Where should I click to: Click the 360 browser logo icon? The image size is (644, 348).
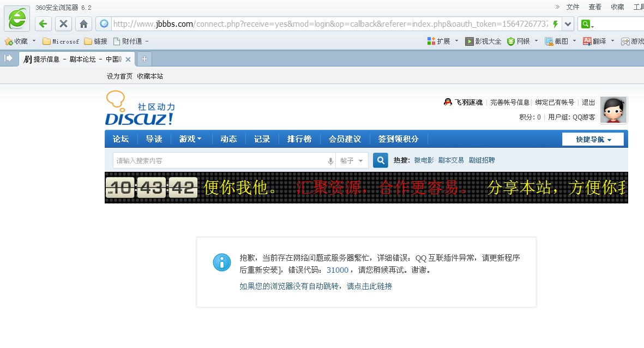(17, 18)
